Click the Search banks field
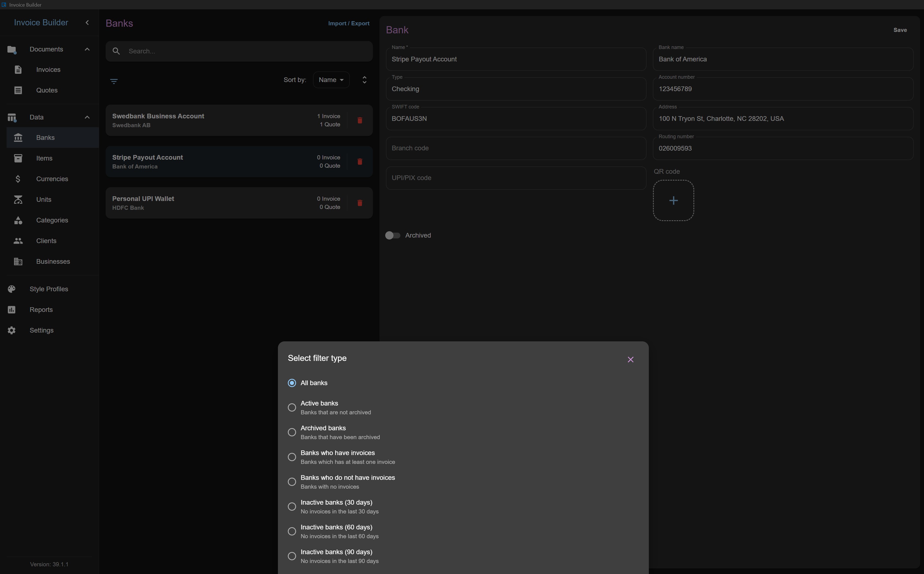 pos(239,51)
